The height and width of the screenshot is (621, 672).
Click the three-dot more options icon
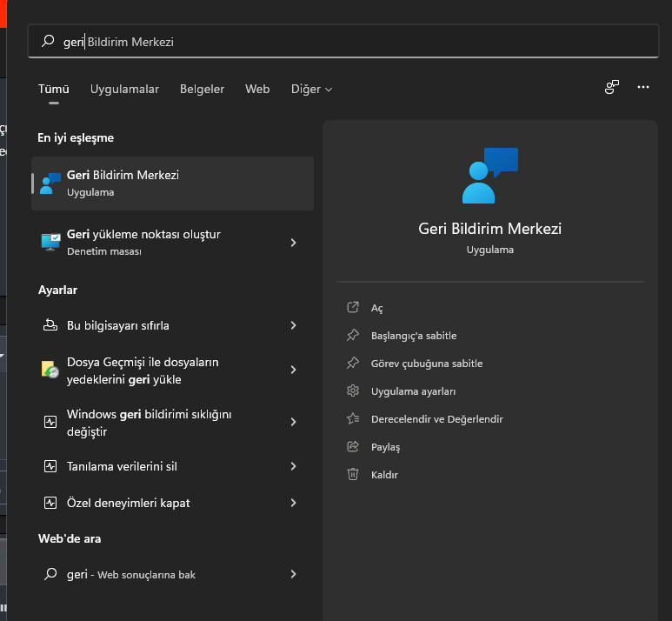[x=643, y=87]
